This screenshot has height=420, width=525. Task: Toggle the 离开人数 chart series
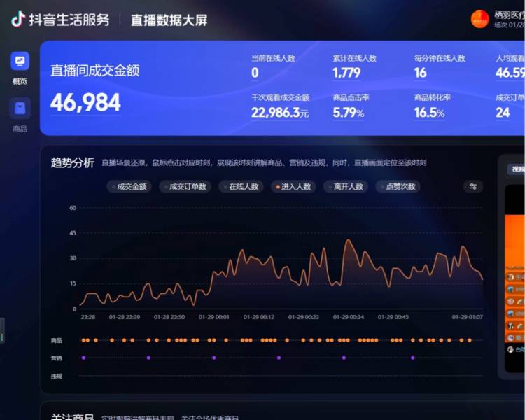pyautogui.click(x=346, y=187)
